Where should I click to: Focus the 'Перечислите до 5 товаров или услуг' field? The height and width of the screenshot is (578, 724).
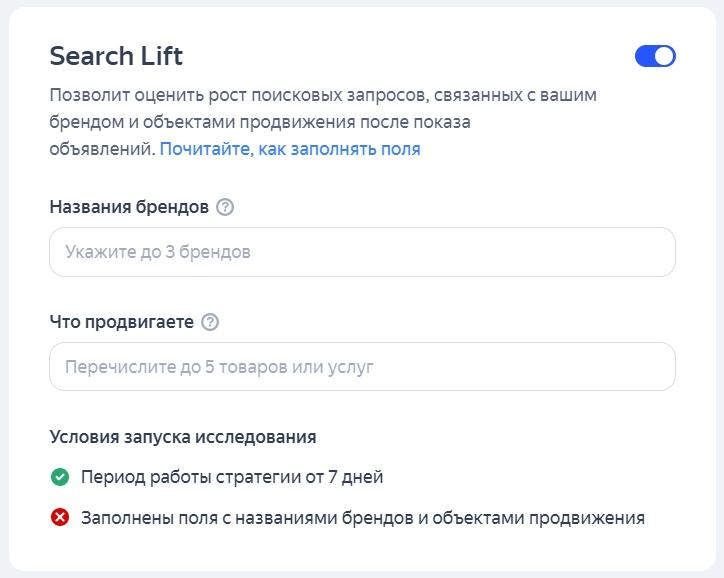[362, 367]
